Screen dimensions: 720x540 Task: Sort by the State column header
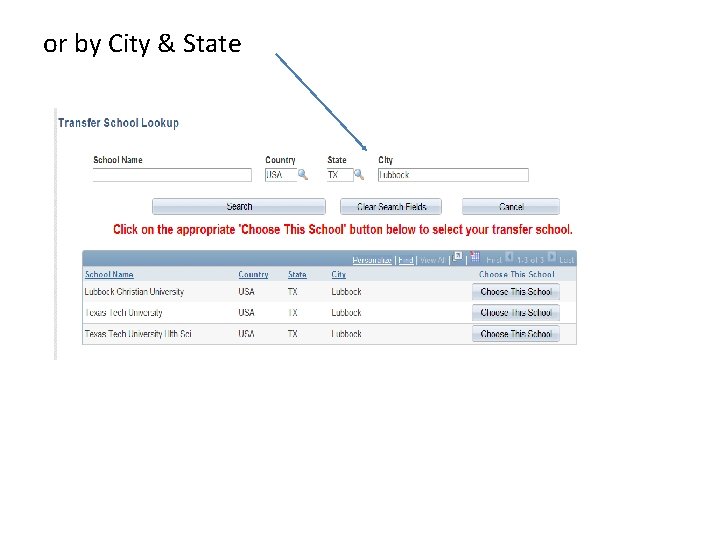(297, 275)
